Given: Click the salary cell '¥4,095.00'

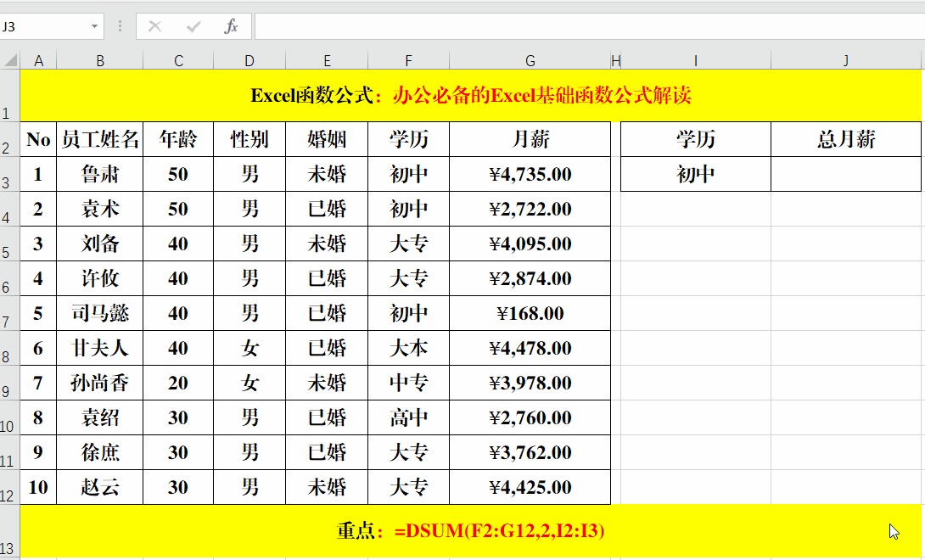Looking at the screenshot, I should [530, 244].
